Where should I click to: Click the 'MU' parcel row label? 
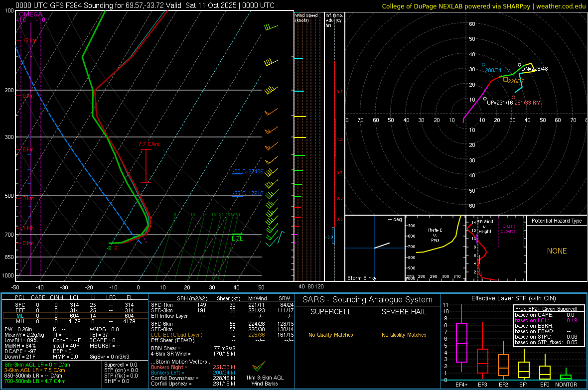tap(20, 321)
